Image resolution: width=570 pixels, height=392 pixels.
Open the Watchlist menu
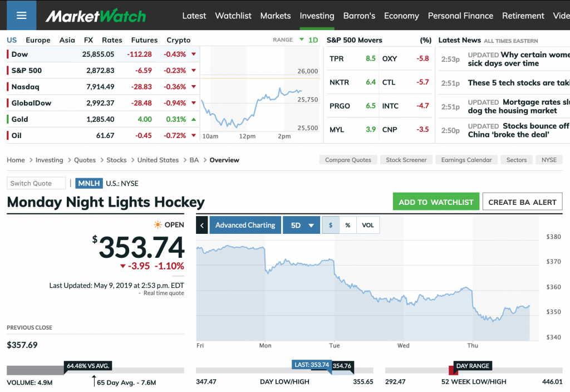point(233,16)
